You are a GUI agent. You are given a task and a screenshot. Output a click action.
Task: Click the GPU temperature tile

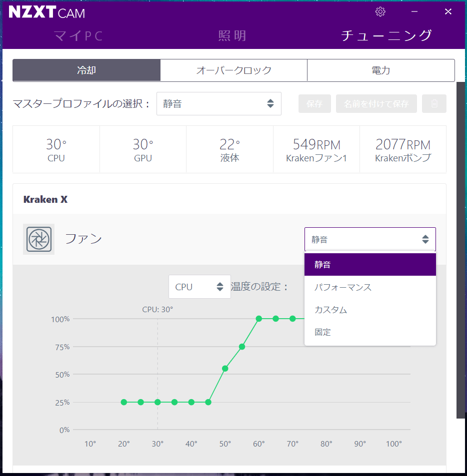(x=143, y=149)
